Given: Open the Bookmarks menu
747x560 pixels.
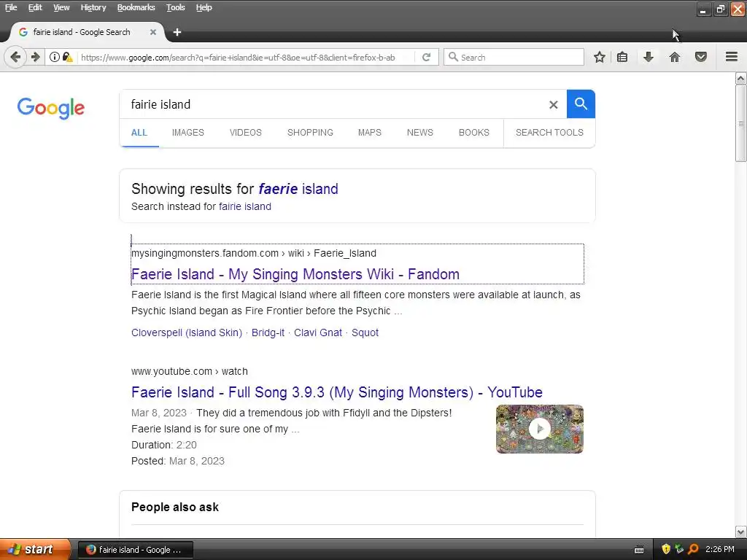Looking at the screenshot, I should (136, 7).
